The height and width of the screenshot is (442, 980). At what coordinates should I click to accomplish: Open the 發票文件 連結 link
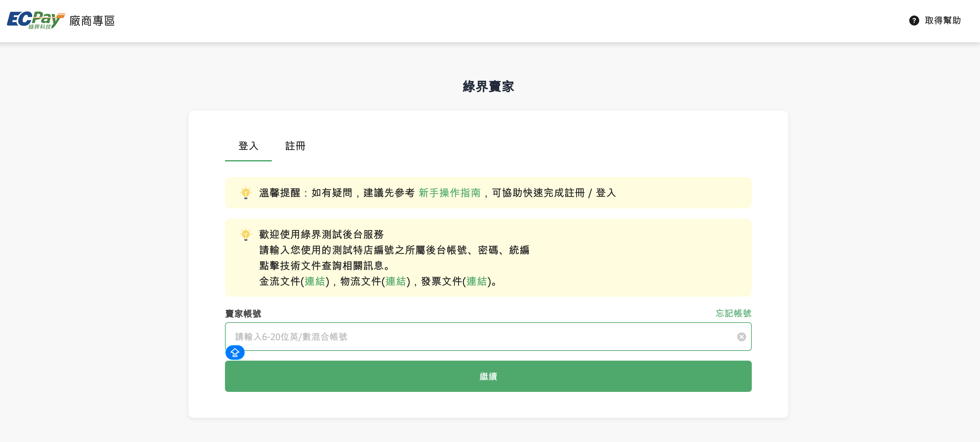click(476, 282)
